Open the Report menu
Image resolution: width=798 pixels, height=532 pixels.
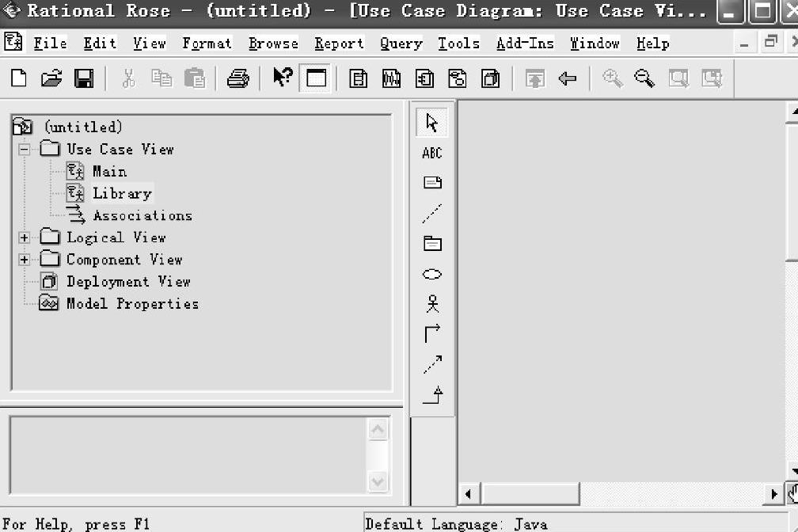click(339, 44)
